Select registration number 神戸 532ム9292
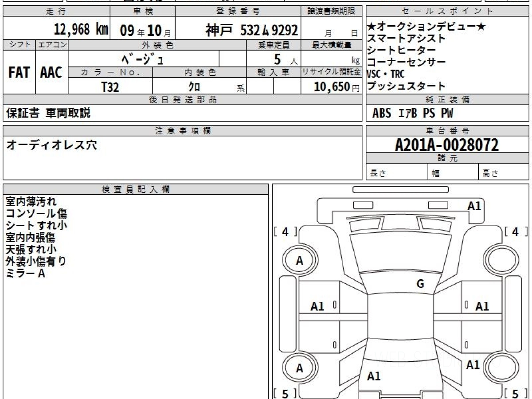 252,30
